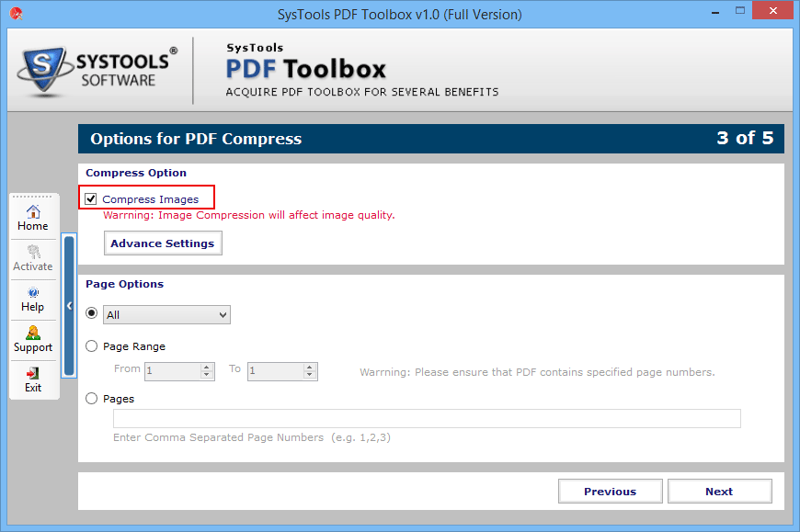Open Help from the sidebar
The width and height of the screenshot is (800, 532).
pyautogui.click(x=33, y=300)
